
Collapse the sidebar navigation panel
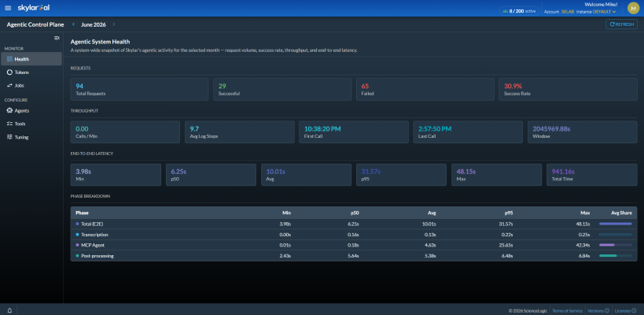point(57,38)
